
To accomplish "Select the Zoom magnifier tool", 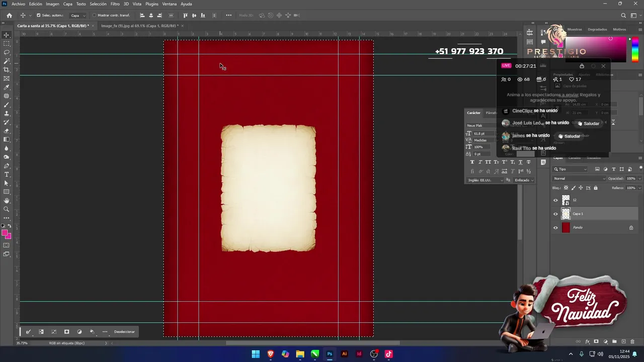I will click(7, 209).
